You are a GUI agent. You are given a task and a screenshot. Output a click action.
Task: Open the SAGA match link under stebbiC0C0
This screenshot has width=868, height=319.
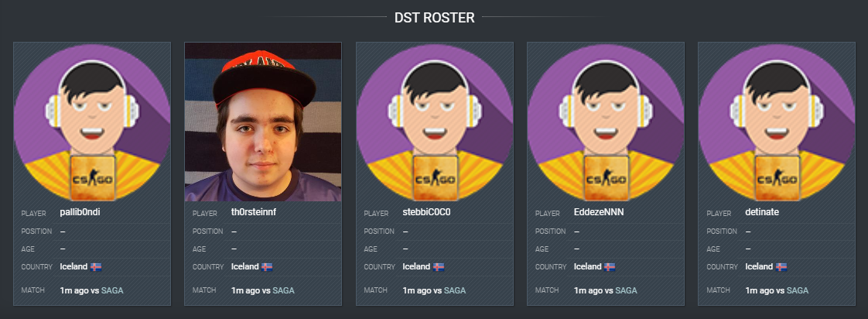455,290
